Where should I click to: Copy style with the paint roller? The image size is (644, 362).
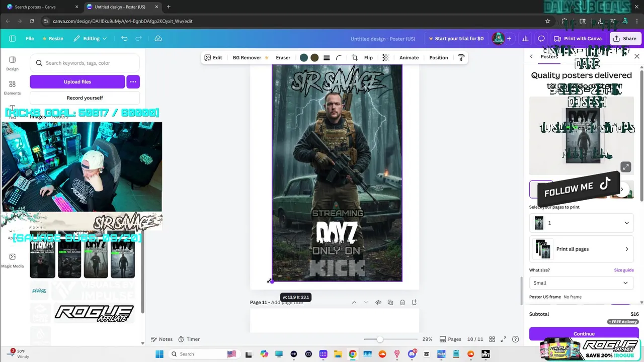pos(461,58)
